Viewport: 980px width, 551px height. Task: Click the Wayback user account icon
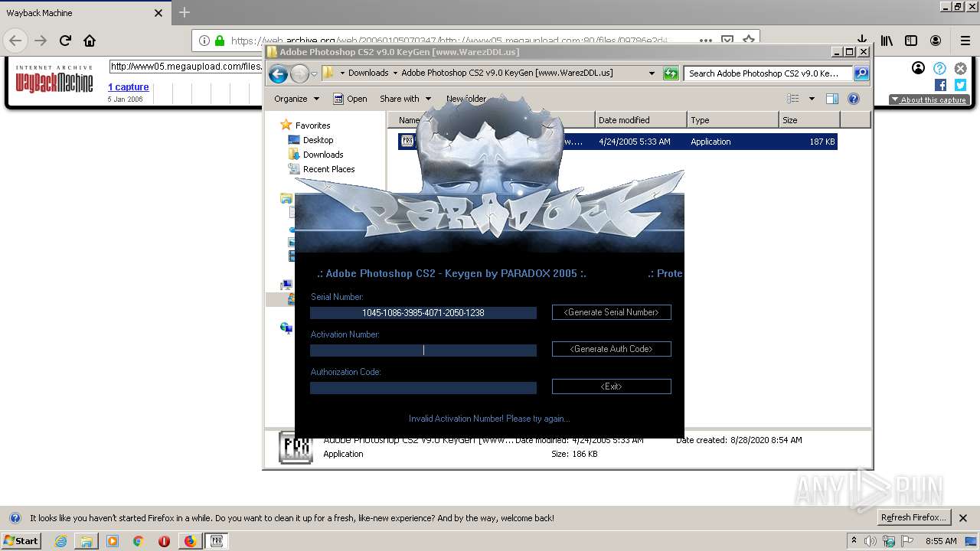[918, 68]
